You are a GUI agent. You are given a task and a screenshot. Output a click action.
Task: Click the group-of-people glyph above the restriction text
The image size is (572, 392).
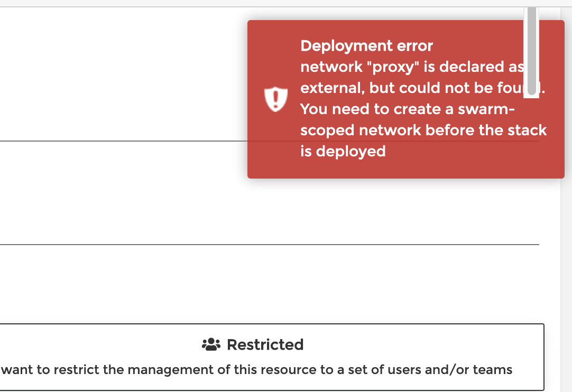(x=210, y=344)
